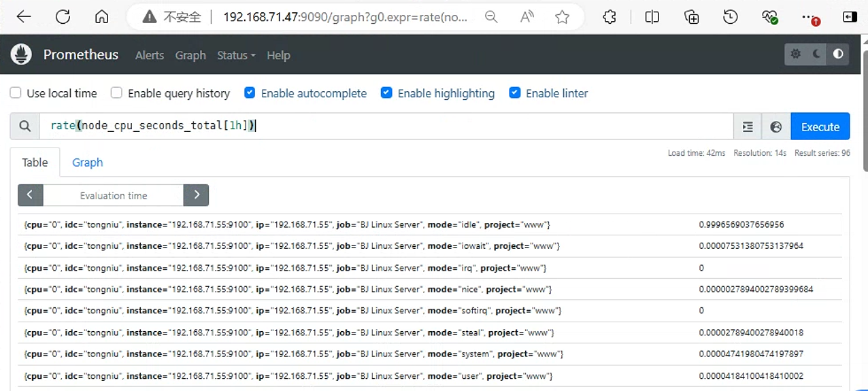Disable Enable autocomplete checkbox

pyautogui.click(x=250, y=93)
